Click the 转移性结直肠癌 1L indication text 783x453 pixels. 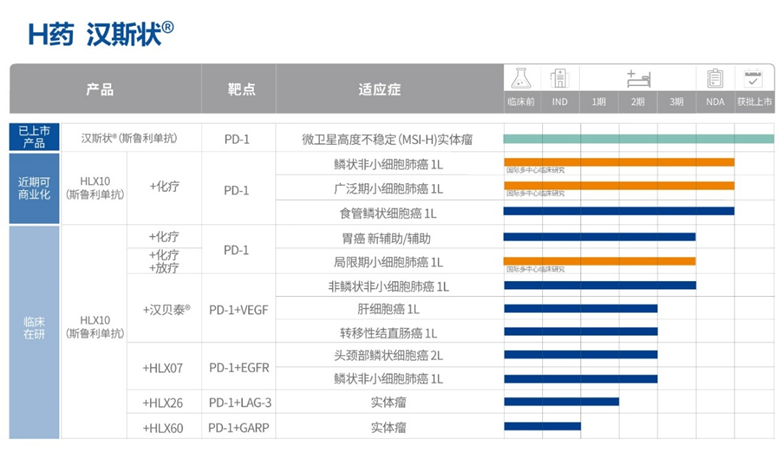pyautogui.click(x=389, y=333)
